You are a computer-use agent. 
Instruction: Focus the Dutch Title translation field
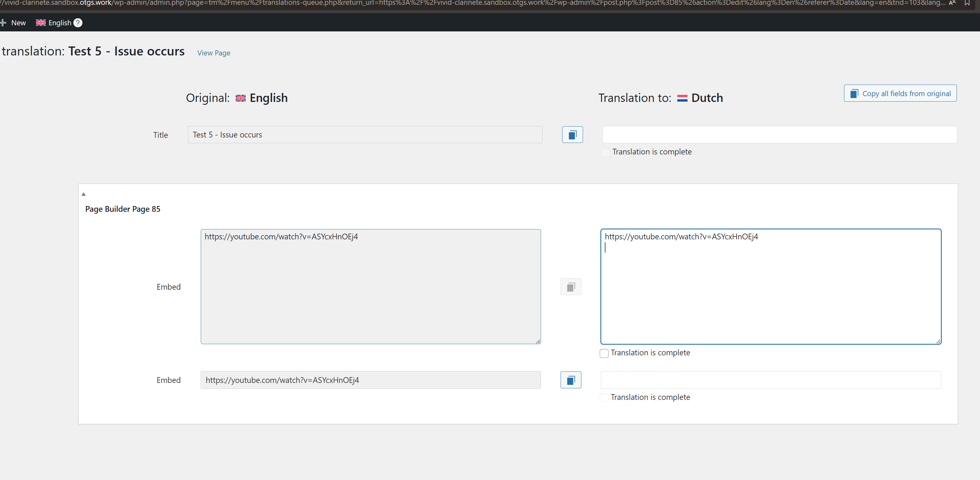coord(779,135)
